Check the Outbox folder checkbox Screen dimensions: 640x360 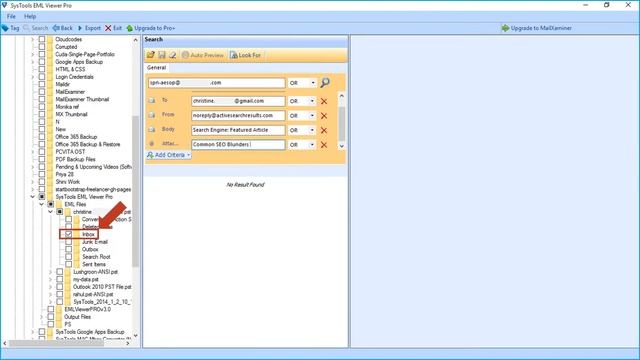click(68, 249)
